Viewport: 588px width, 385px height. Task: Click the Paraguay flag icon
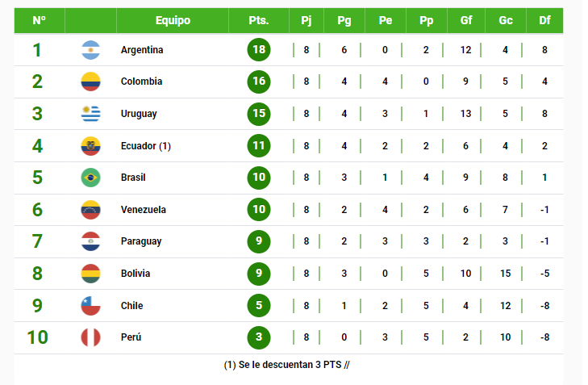click(x=90, y=241)
